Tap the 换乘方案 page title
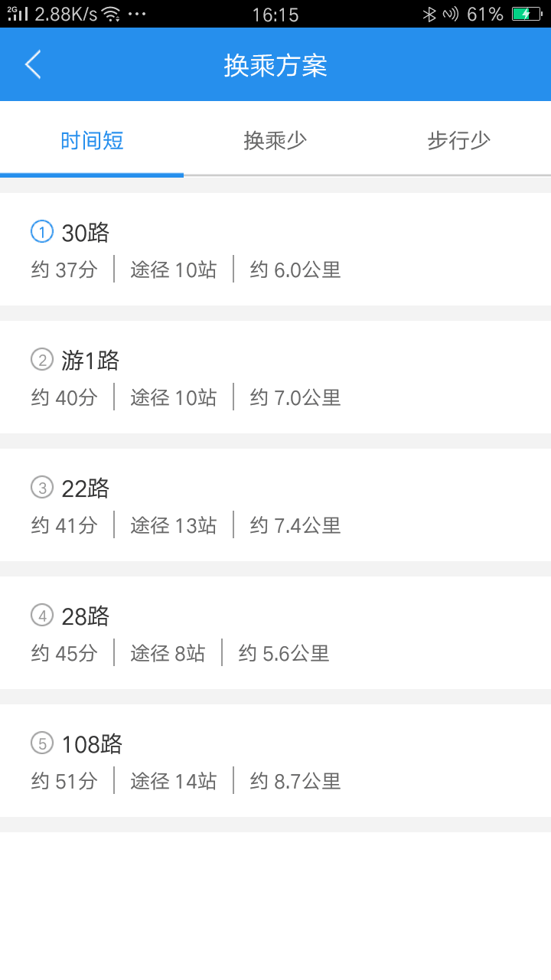The height and width of the screenshot is (980, 551). (x=275, y=66)
